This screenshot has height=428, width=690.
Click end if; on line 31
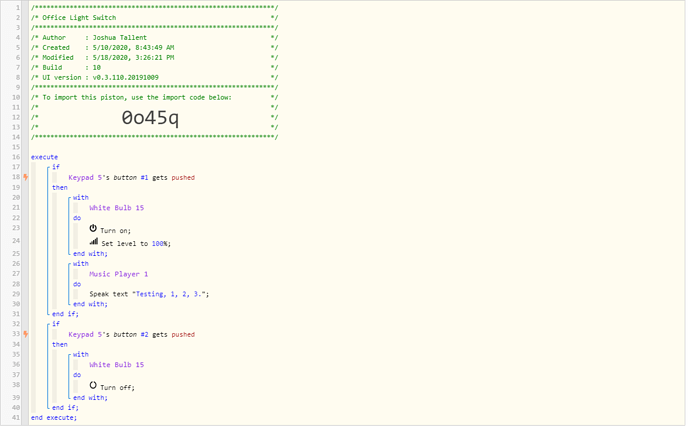(65, 314)
